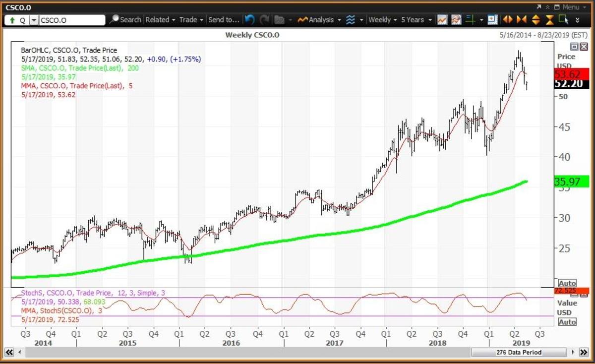Click the blue wavy lines icon
The image size is (595, 364).
pyautogui.click(x=350, y=20)
